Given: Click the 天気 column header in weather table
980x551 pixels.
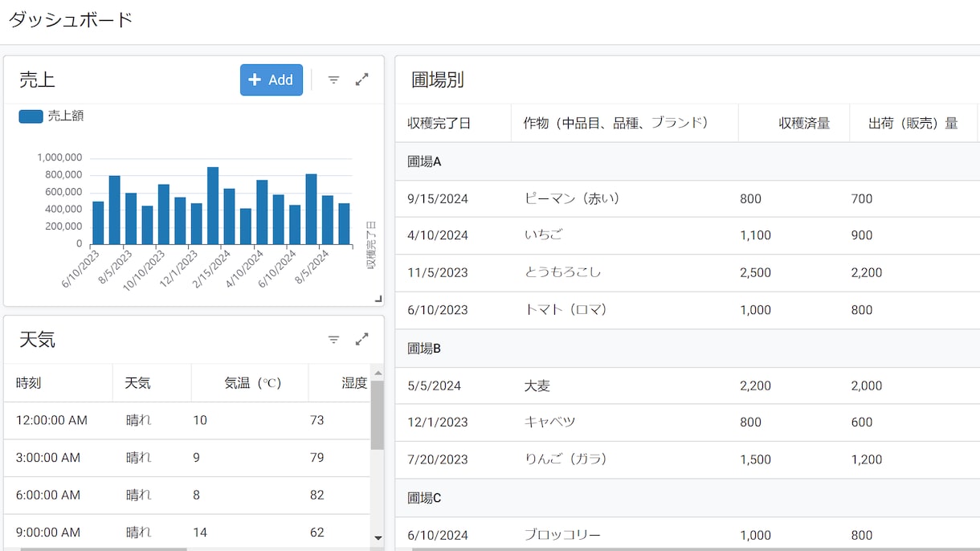Looking at the screenshot, I should click(152, 383).
